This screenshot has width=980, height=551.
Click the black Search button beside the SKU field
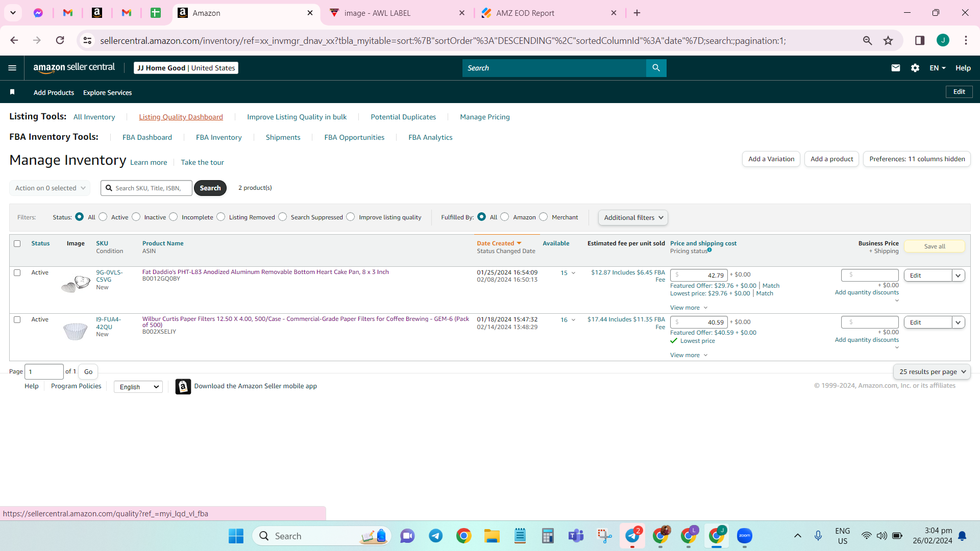[210, 188]
